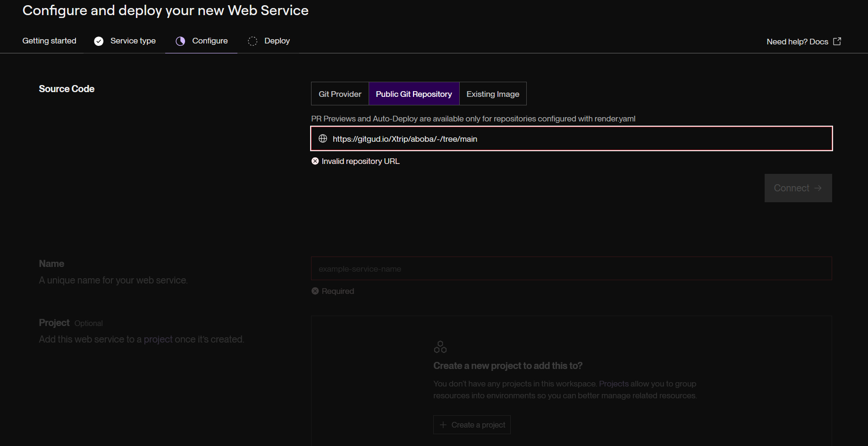
Task: Click the Name section label
Action: 51,264
